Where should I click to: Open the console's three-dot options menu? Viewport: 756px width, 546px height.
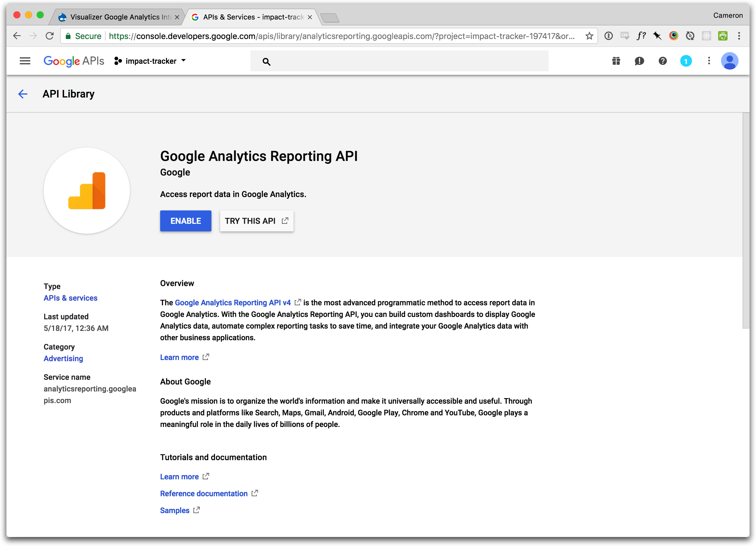coord(709,61)
